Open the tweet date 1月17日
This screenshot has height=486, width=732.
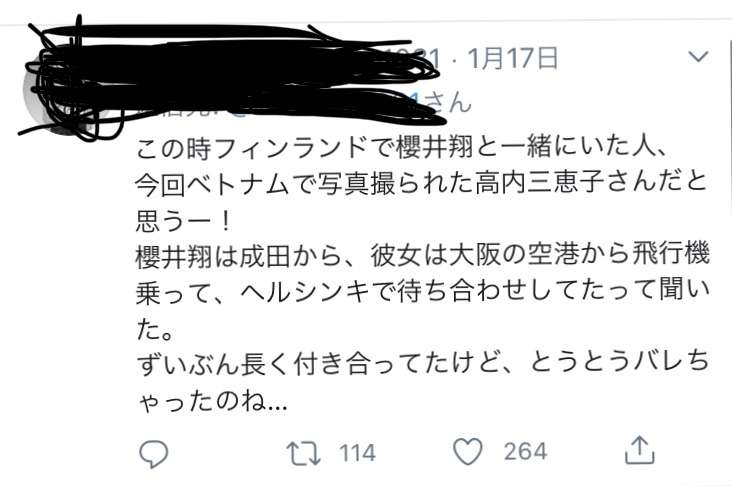[x=513, y=58]
